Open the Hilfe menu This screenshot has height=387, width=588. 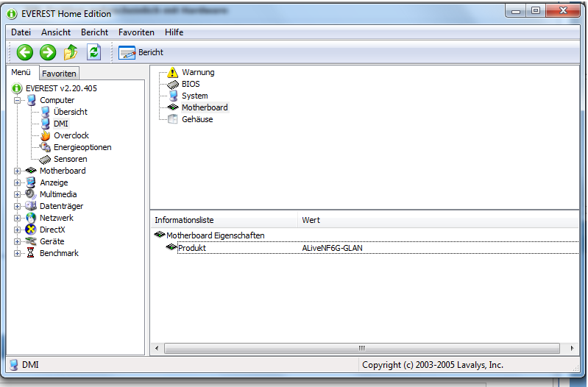point(174,32)
